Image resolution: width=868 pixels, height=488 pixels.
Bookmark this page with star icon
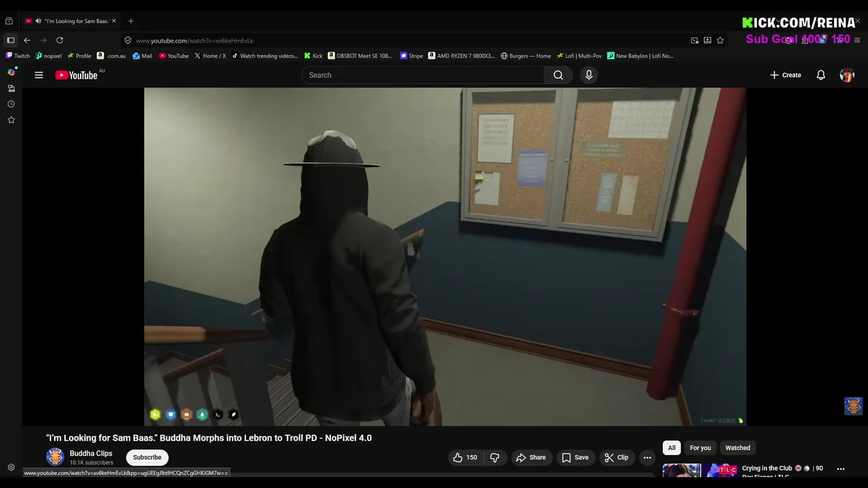click(720, 40)
